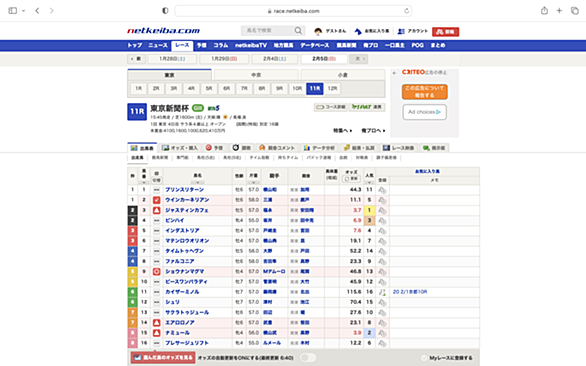Open sort dropdown under horse name column

(197, 182)
